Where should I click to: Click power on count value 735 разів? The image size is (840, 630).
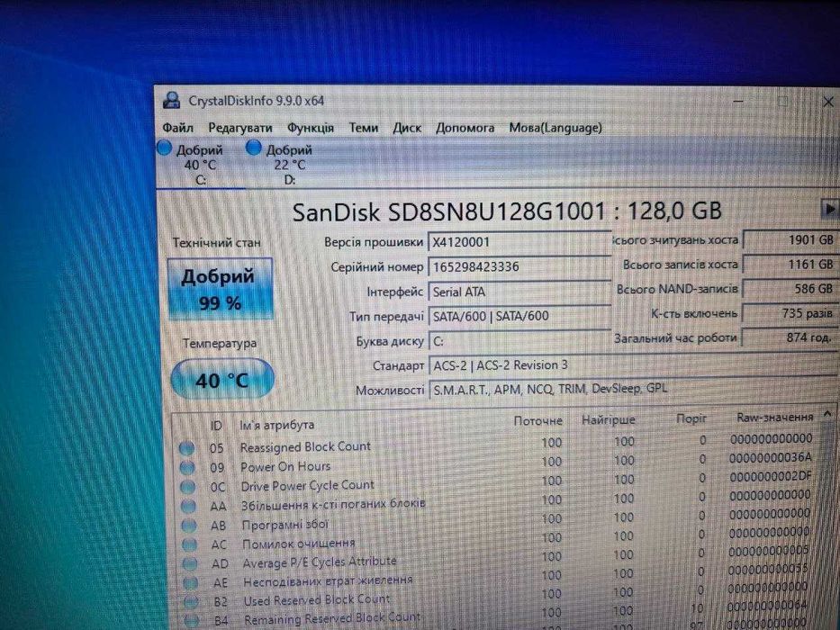(x=790, y=313)
